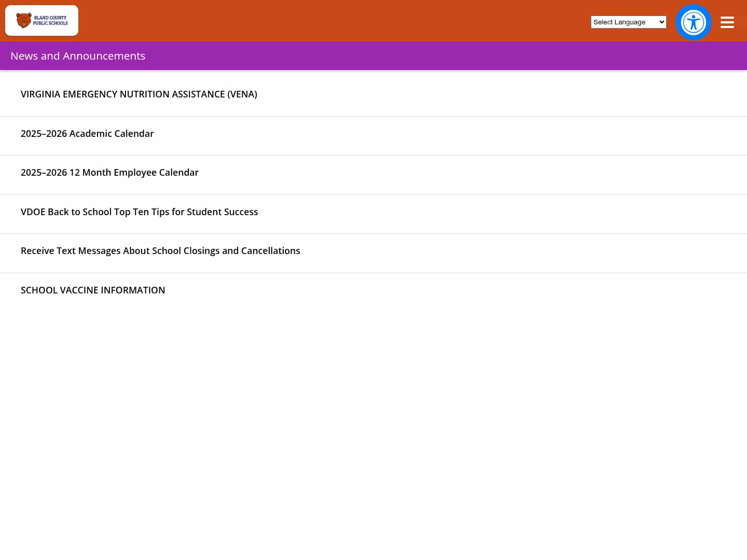This screenshot has height=560, width=747.
Task: Click the language selector's dropdown arrow
Action: (x=661, y=22)
